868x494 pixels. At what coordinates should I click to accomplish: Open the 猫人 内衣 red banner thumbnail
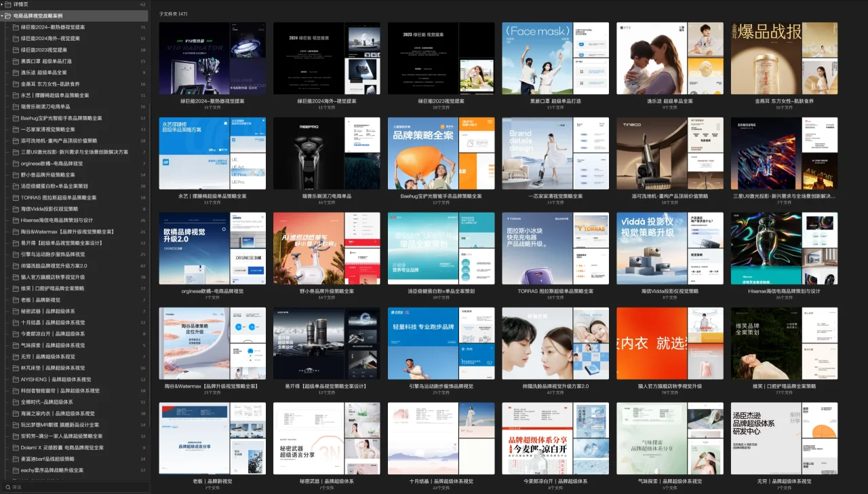(x=669, y=343)
